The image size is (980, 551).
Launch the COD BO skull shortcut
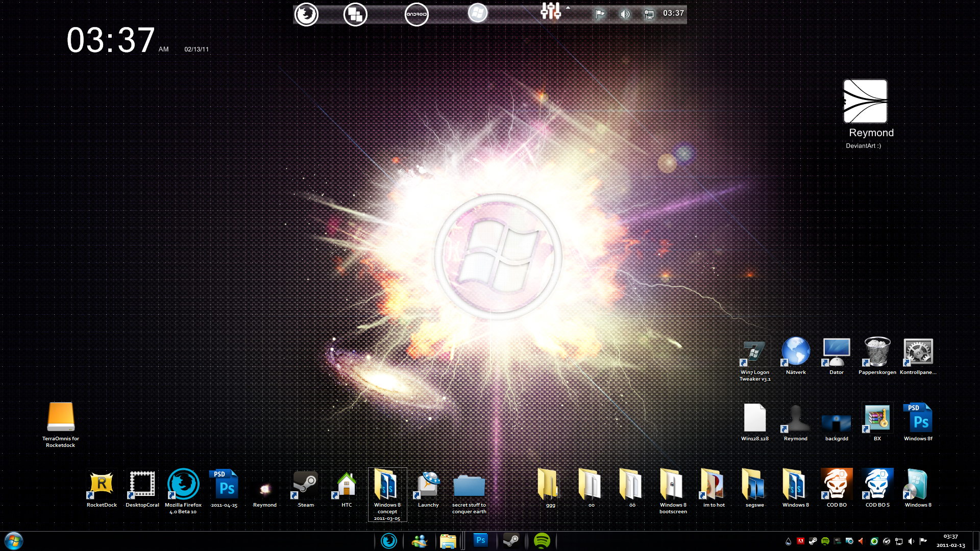click(837, 484)
